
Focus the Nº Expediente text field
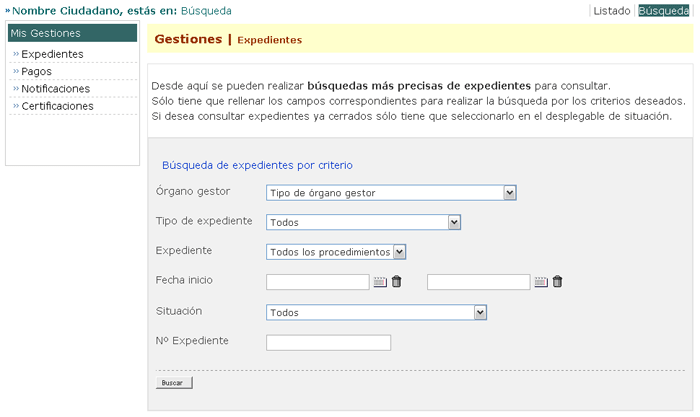(x=328, y=343)
